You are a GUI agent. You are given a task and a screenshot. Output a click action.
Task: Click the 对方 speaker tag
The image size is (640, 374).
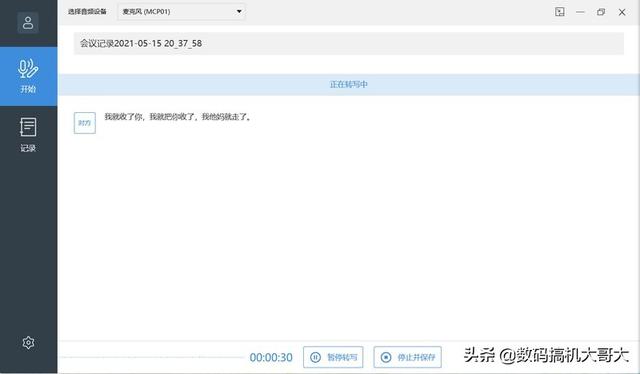click(85, 123)
